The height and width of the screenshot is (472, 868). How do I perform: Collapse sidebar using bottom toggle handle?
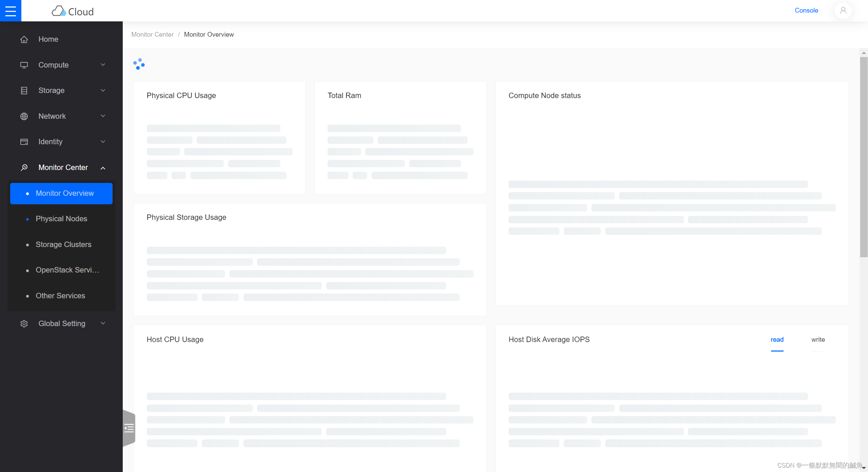pos(129,428)
